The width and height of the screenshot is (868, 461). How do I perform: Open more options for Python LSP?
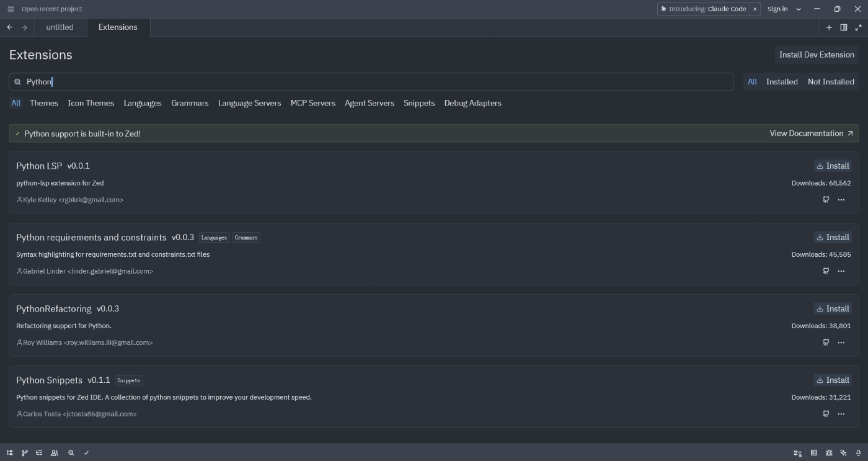[x=841, y=200]
